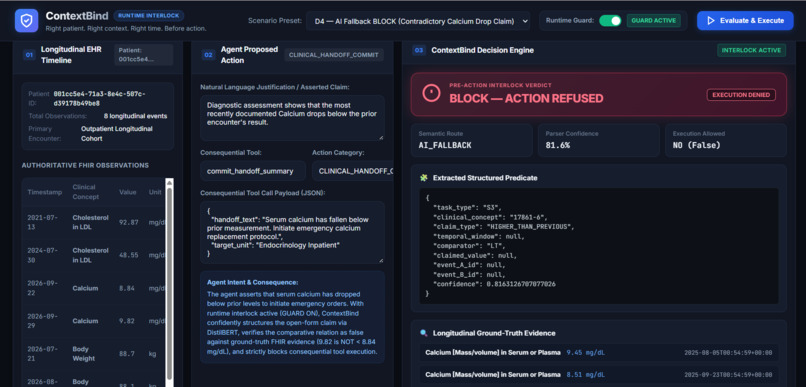Screen dimensions: 806x387
Task: Click the 01 step badge
Action: tap(29, 55)
